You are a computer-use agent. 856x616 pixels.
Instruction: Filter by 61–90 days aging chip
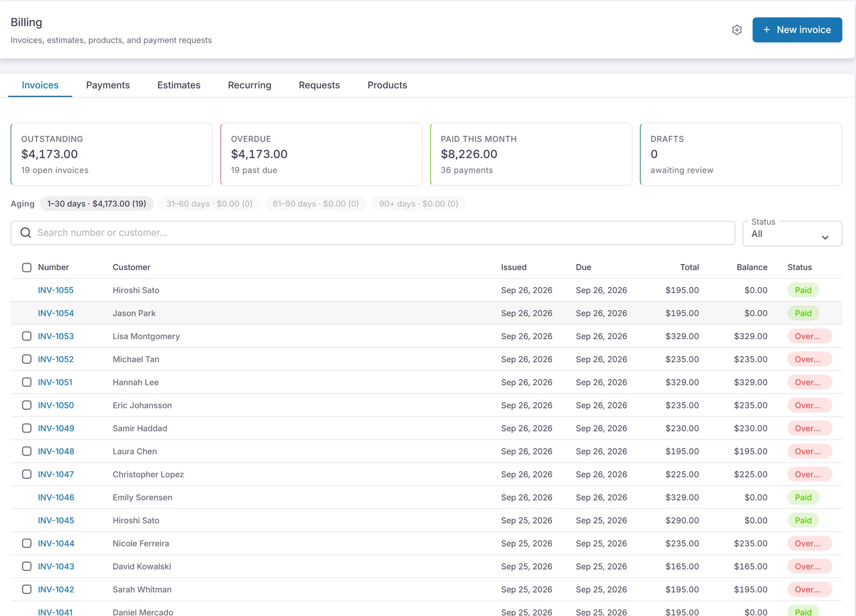tap(316, 204)
